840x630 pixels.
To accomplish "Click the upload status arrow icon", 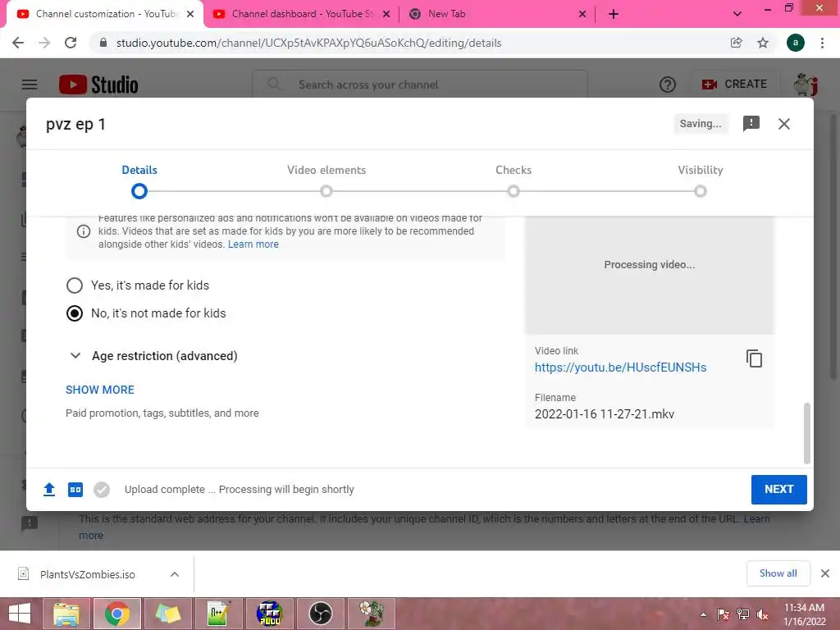I will tap(49, 489).
